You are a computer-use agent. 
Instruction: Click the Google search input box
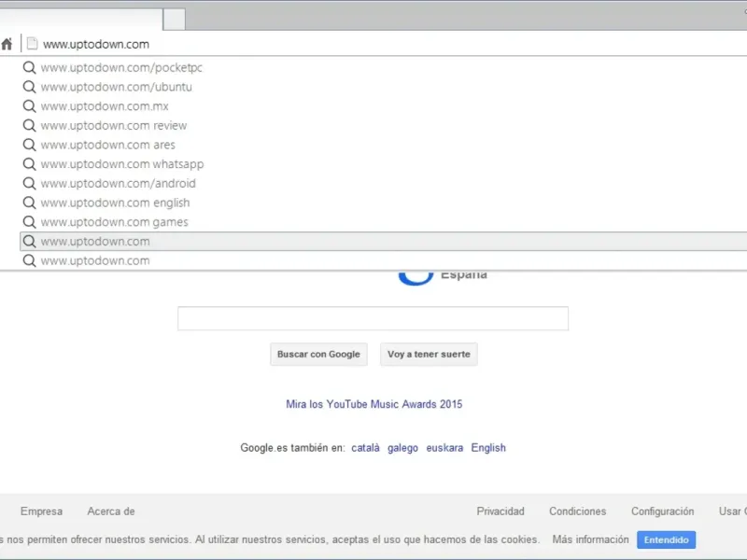click(x=373, y=318)
